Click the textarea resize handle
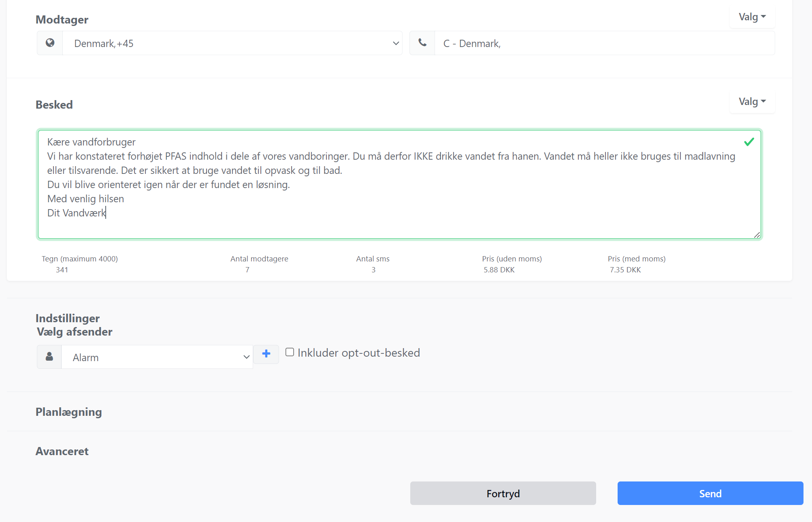This screenshot has height=522, width=812. [x=757, y=235]
